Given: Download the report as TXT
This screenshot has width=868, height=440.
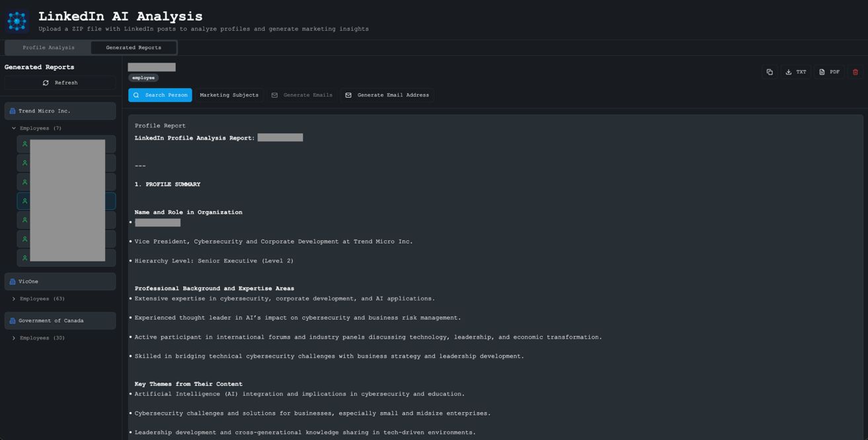Looking at the screenshot, I should point(795,72).
